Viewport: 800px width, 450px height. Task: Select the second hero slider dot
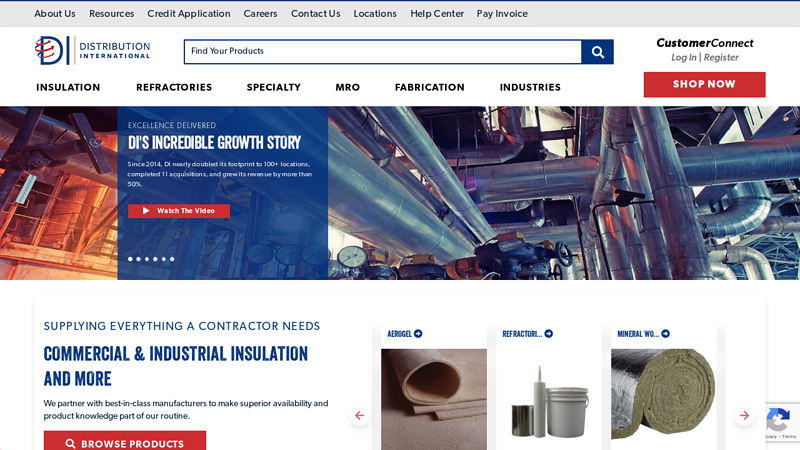point(139,259)
